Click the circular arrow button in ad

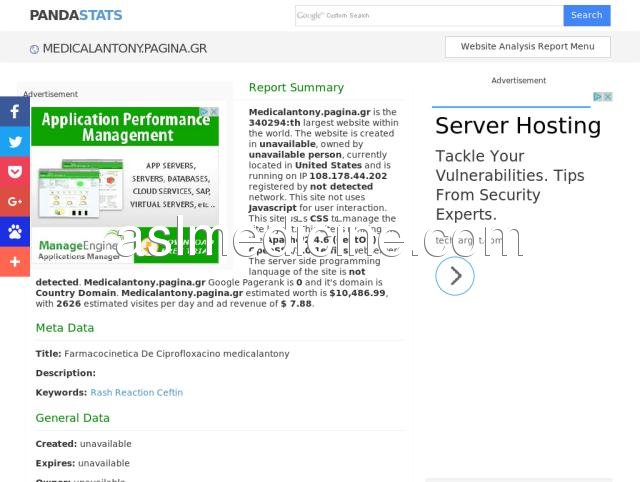455,276
